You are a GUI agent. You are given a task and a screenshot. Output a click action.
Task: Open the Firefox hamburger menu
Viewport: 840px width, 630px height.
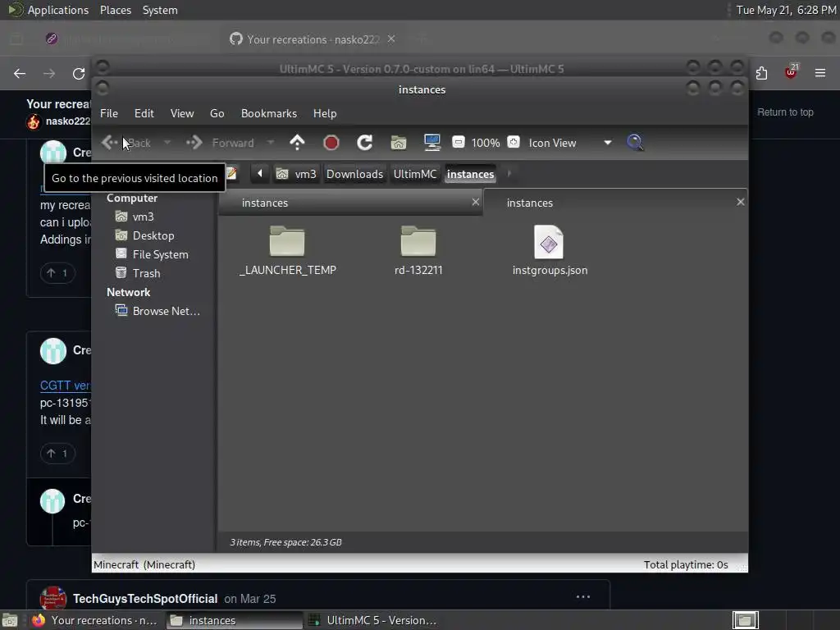(x=820, y=73)
